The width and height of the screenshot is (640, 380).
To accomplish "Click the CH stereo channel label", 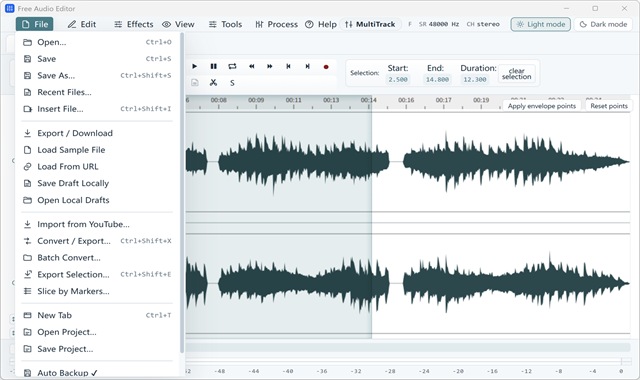I will point(483,24).
